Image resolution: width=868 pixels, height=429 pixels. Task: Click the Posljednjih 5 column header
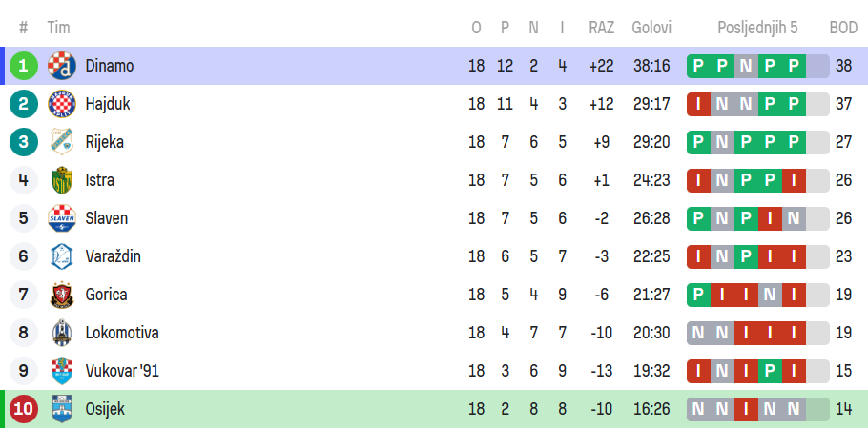coord(758,28)
